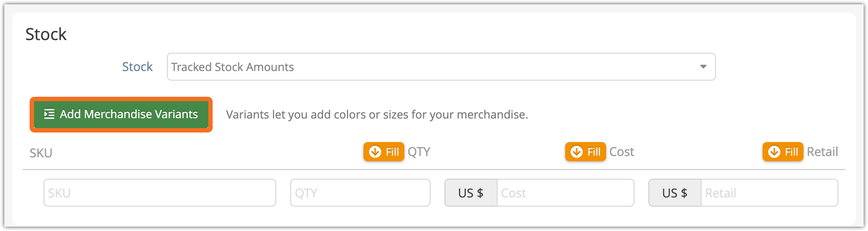Viewport: 868px width, 231px height.
Task: Click the list icon on Add Merchandise Variants
Action: (x=49, y=114)
